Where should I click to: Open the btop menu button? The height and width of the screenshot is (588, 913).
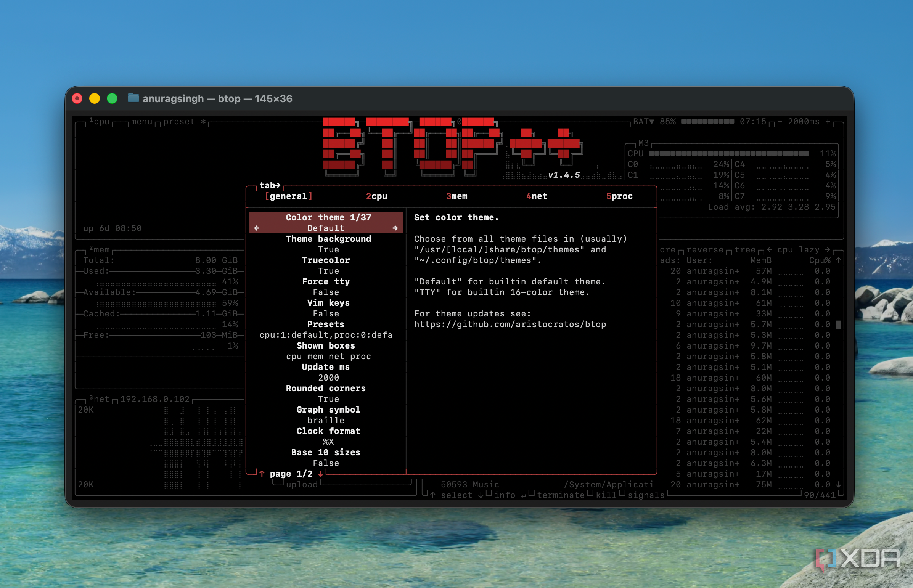[141, 122]
